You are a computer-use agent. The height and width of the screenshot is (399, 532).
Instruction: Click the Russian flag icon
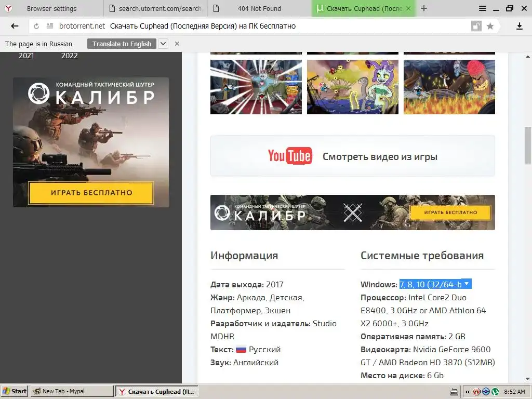coord(241,350)
